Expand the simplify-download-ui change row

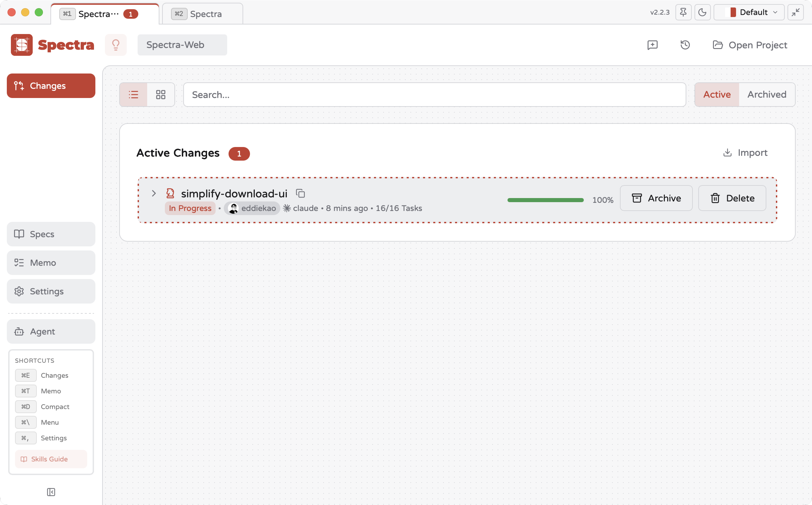coord(154,193)
